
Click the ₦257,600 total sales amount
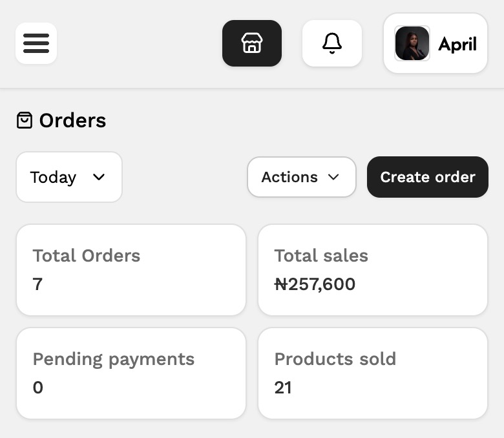tap(315, 284)
